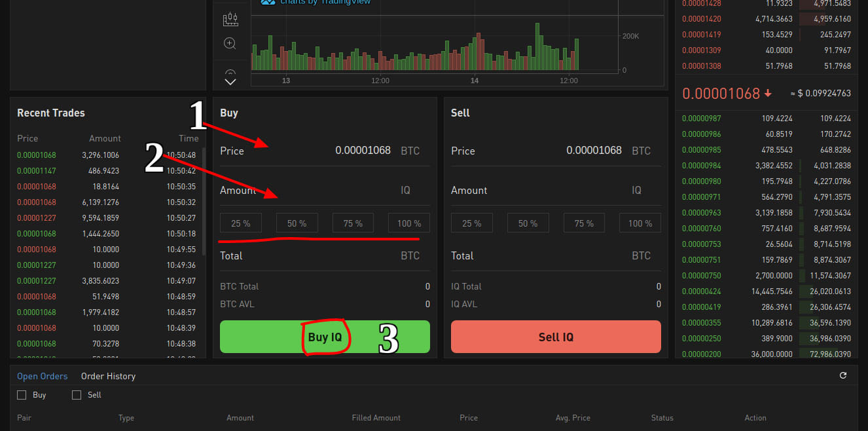Select 25 % in the Buy panel
This screenshot has height=431, width=868.
click(241, 223)
